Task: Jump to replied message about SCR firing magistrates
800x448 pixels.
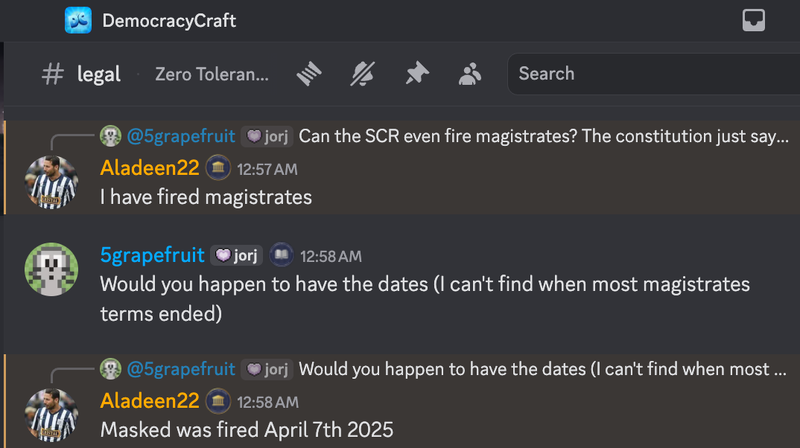Action: [543, 136]
